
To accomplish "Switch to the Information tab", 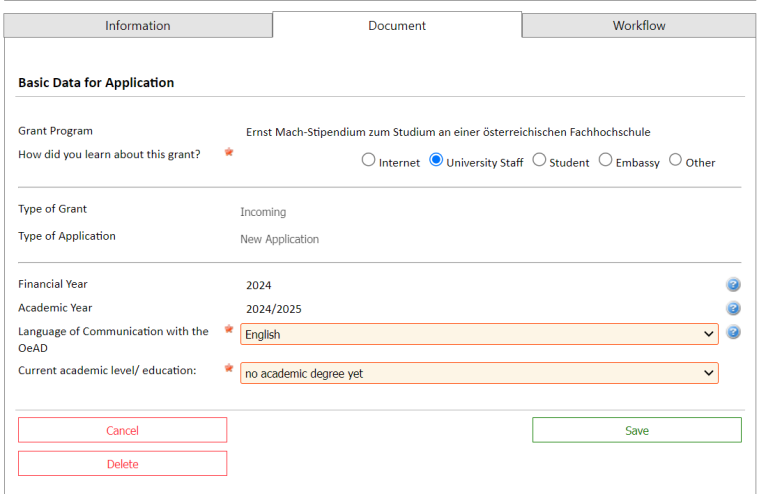I will (x=138, y=26).
